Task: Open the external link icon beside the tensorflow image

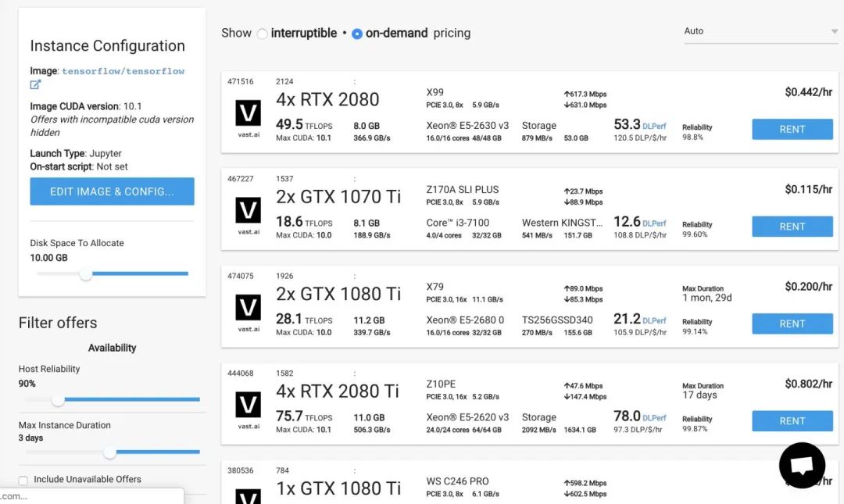Action: 35,84
